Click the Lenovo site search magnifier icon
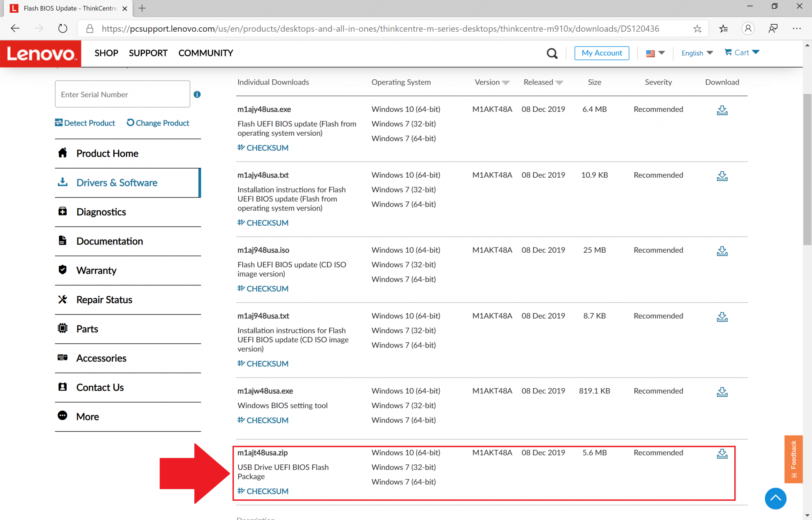Viewport: 812px width, 520px height. pos(552,53)
